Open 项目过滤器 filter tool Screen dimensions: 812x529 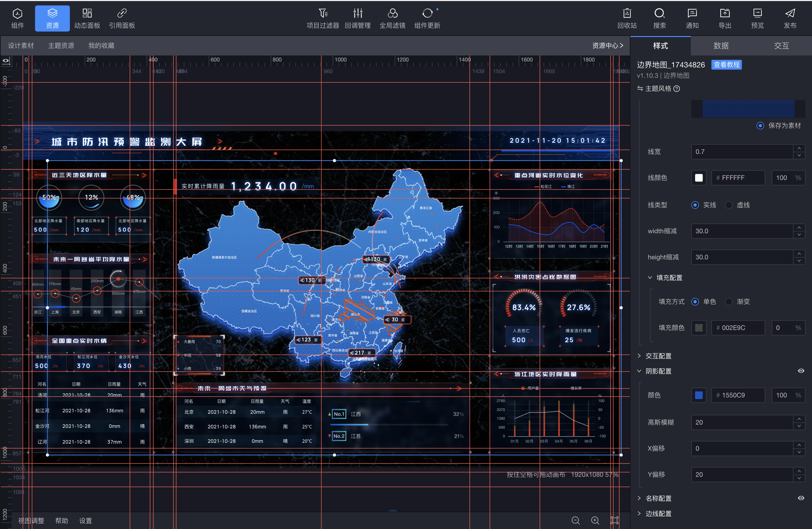click(x=323, y=14)
